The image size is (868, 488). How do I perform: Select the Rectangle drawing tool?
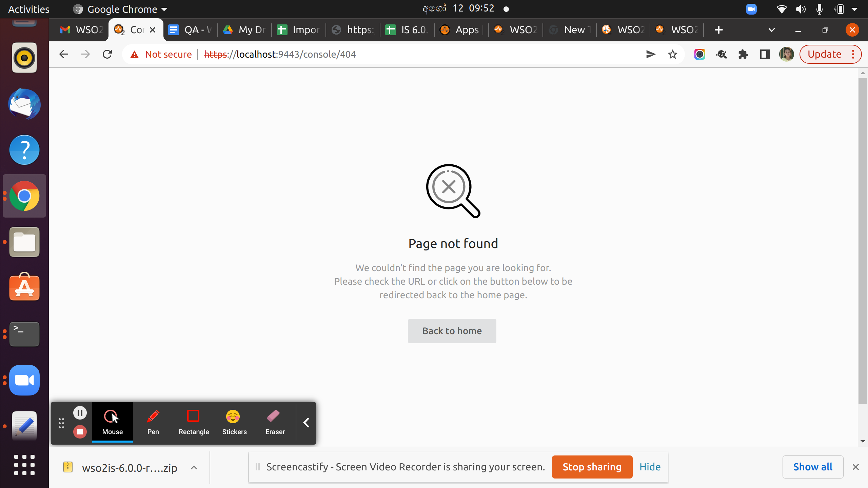pyautogui.click(x=194, y=422)
